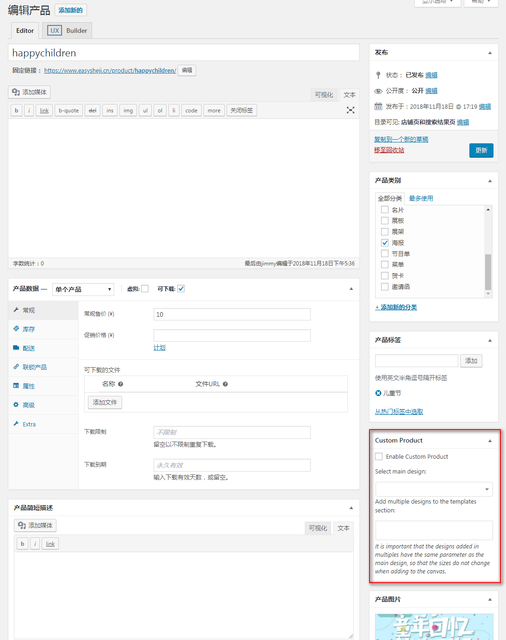This screenshot has height=640, width=506.
Task: Check the 节目单 category checkbox
Action: point(384,253)
